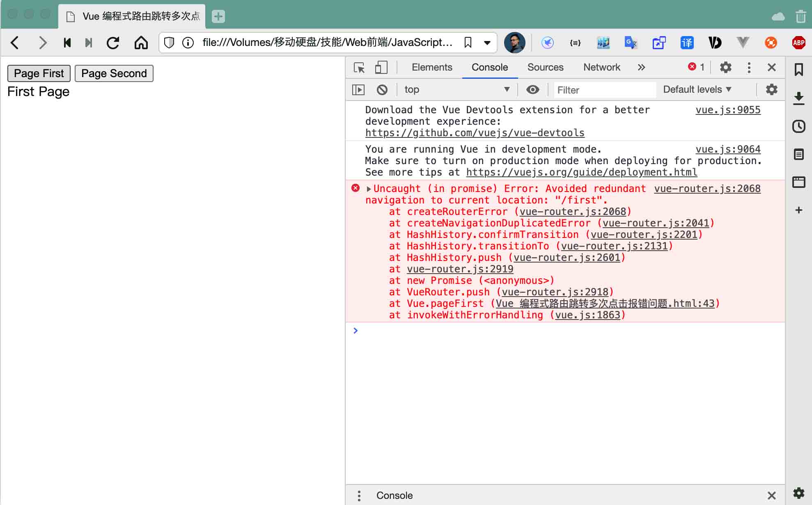Expand the Uncaught error message triangle
The image size is (812, 505).
[369, 189]
